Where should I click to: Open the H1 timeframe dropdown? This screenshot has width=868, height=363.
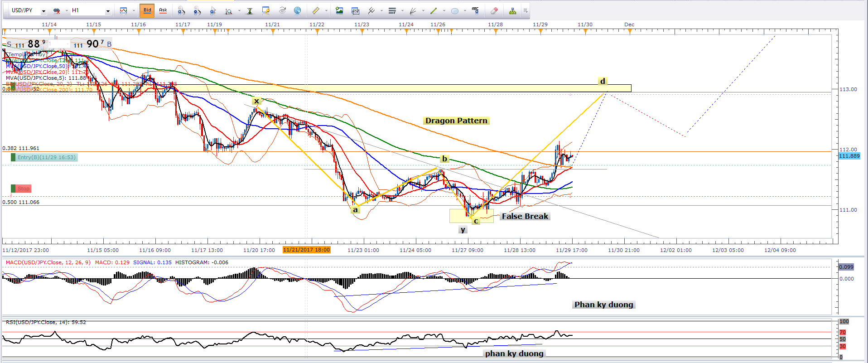[x=108, y=11]
